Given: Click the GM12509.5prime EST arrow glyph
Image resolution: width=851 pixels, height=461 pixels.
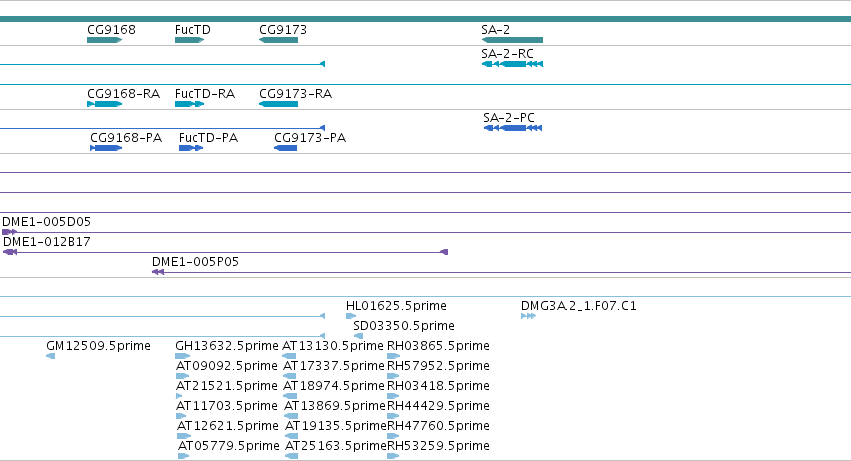Looking at the screenshot, I should click(x=50, y=356).
